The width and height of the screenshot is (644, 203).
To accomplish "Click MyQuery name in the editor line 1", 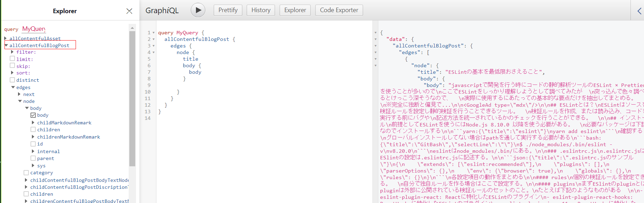I will tap(187, 33).
